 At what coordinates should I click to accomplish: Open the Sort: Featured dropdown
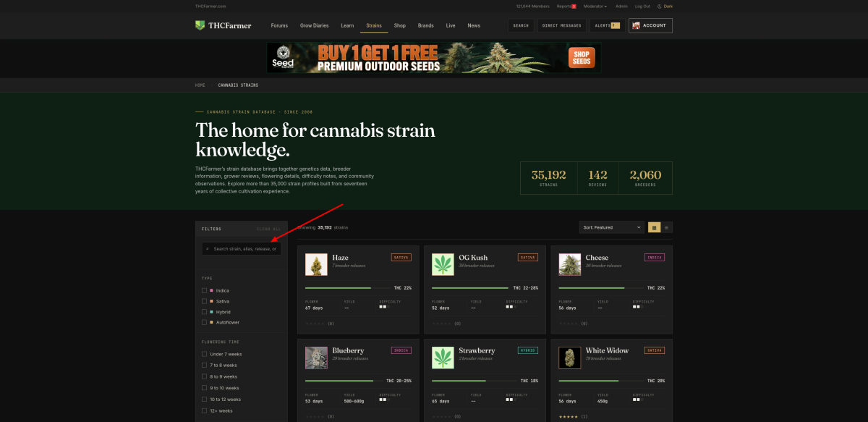point(611,227)
